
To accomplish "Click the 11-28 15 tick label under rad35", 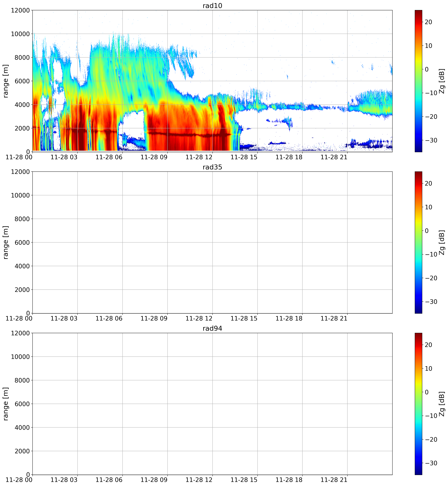I will 244,318.
